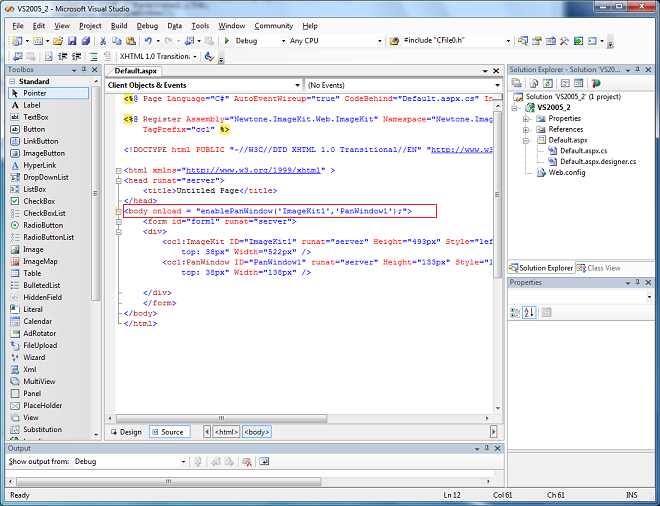The width and height of the screenshot is (660, 506).
Task: Expand the References node in Solution Explorer
Action: coord(526,130)
